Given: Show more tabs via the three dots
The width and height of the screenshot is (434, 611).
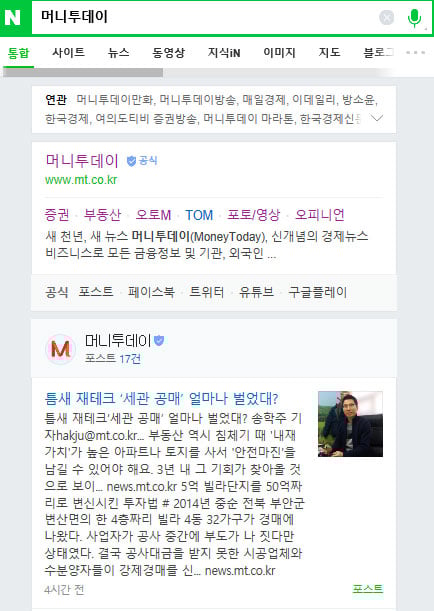Looking at the screenshot, I should click(x=415, y=52).
